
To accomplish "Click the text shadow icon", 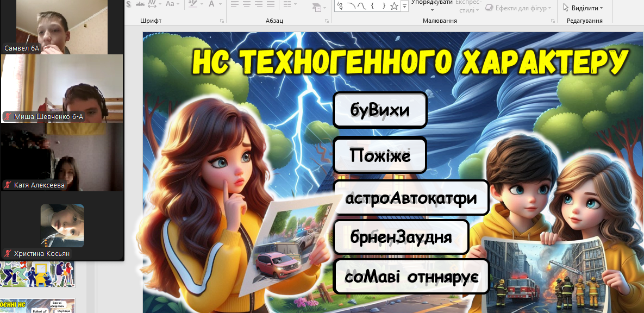I will (128, 4).
